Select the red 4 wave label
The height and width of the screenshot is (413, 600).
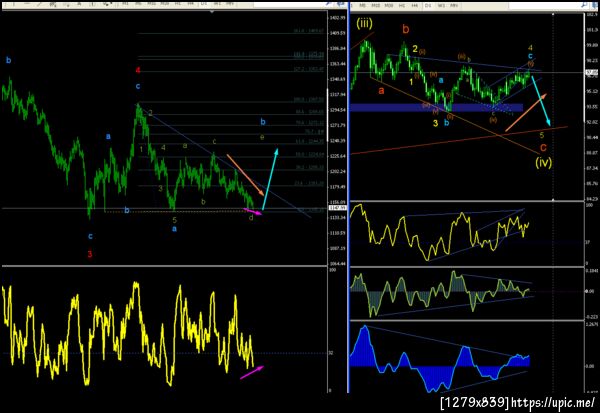point(138,70)
